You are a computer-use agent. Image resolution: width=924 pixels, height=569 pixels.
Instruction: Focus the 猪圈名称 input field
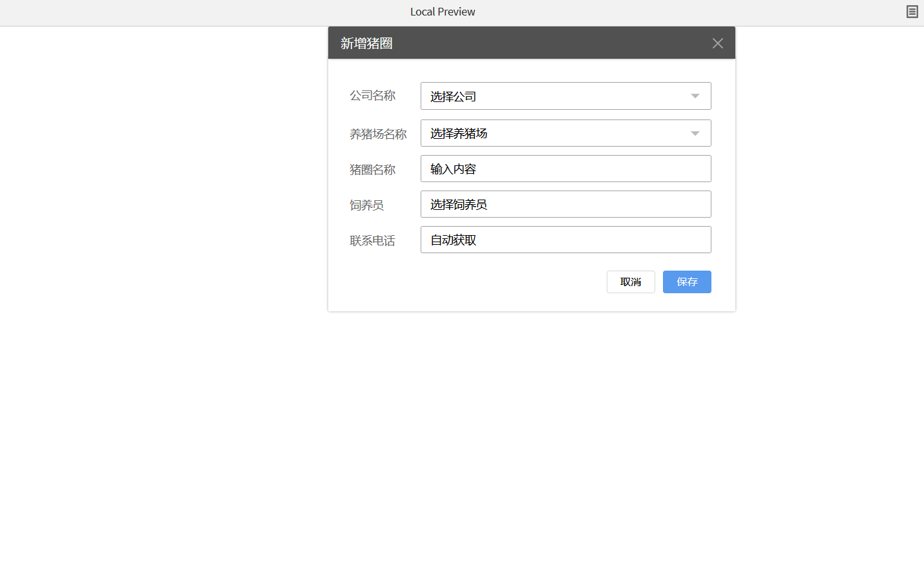(565, 169)
